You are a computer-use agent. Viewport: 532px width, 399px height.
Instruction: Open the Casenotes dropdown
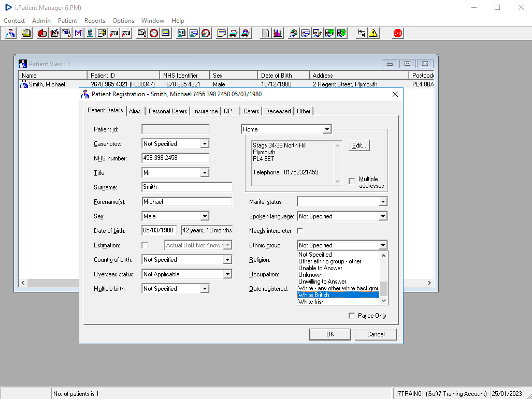point(205,144)
